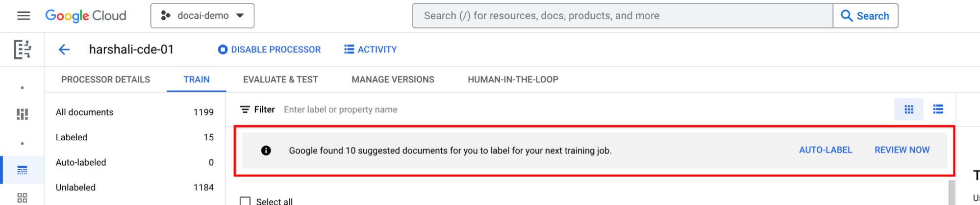
Task: Select the Unlabeled documents category
Action: [76, 187]
